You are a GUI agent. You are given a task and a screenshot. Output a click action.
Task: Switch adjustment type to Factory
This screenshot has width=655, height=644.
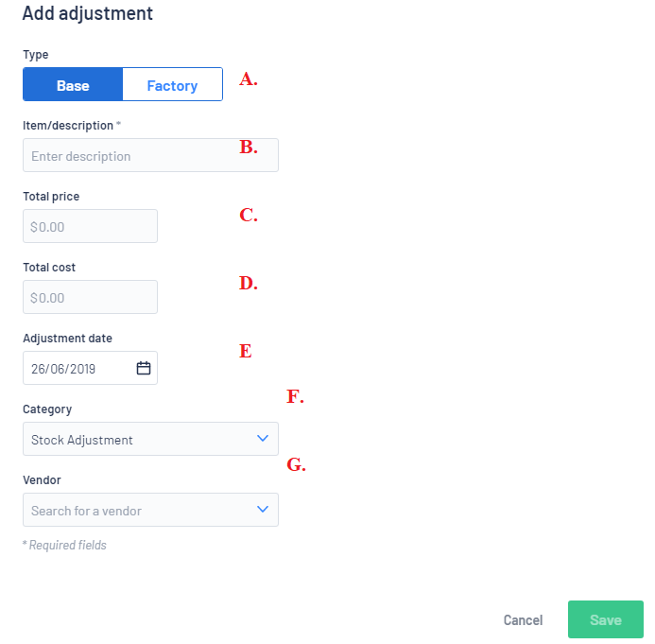(x=173, y=84)
